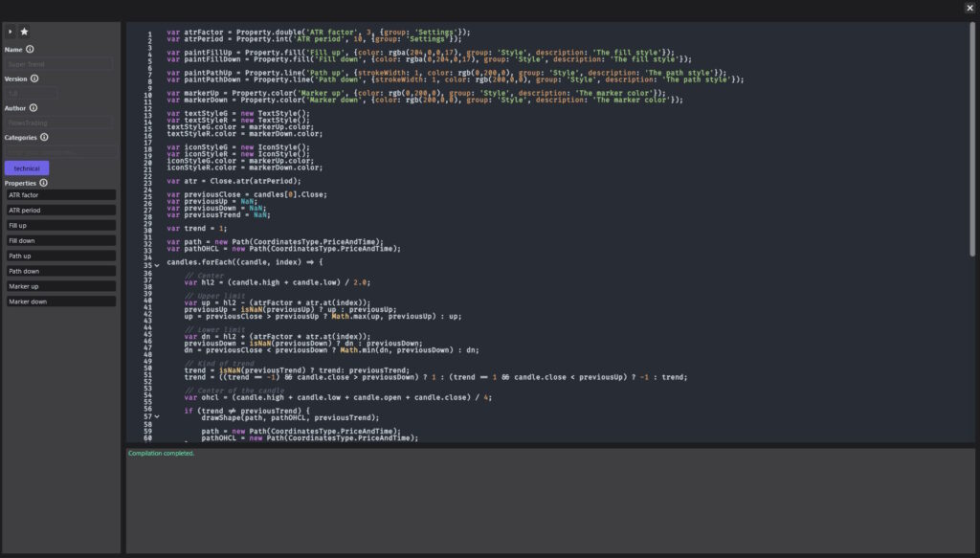Click the info icon beside Categories
Viewport: 980px width, 558px height.
click(44, 138)
